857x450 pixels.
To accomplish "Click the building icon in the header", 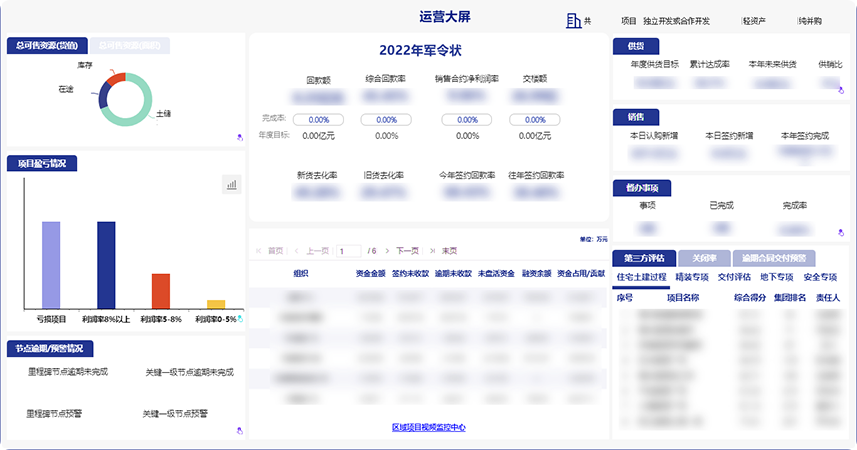I will pos(574,21).
